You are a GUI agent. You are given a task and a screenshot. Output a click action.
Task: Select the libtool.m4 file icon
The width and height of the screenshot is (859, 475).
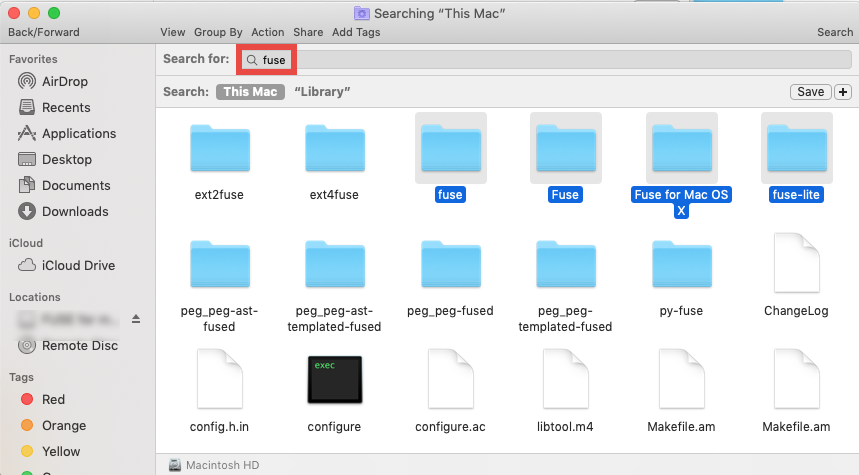[x=565, y=379]
